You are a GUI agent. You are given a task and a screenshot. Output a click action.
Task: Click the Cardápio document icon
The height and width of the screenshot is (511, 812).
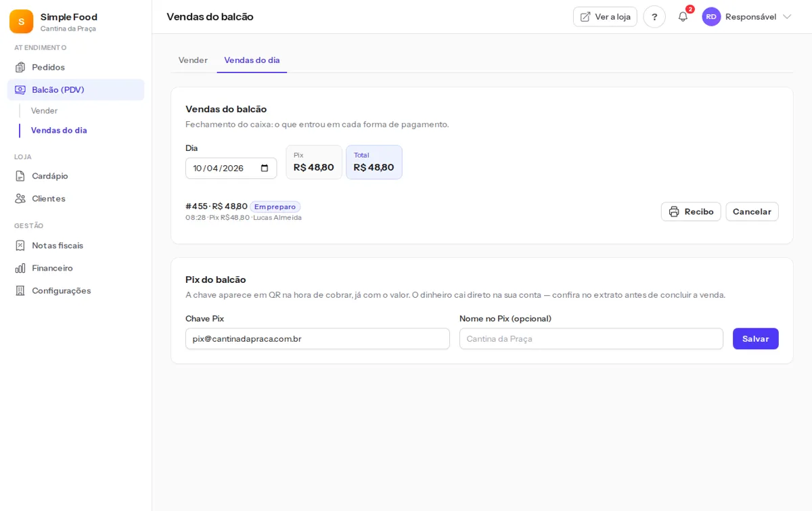[x=20, y=176]
